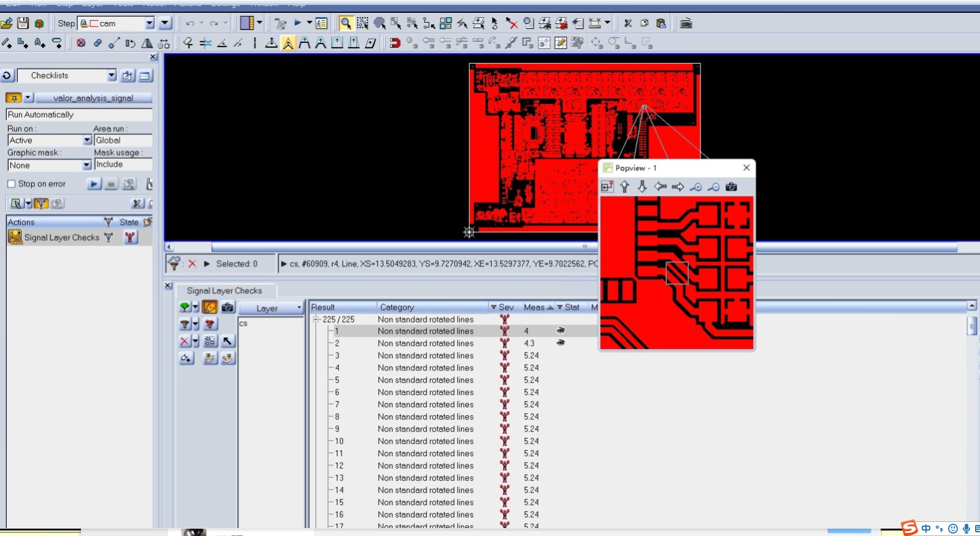Click the Popview zoomed board thumbnail
The width and height of the screenshot is (980, 536).
point(676,273)
